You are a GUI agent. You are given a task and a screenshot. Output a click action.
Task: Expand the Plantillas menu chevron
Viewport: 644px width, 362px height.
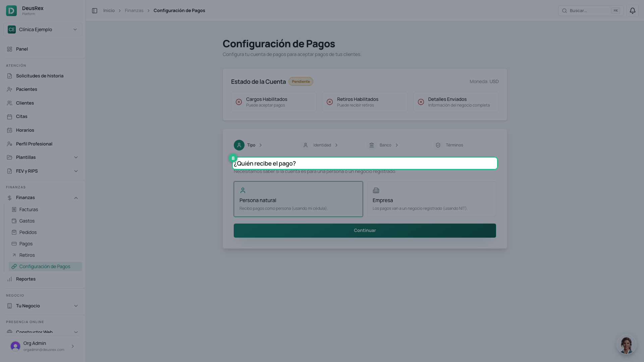point(76,158)
